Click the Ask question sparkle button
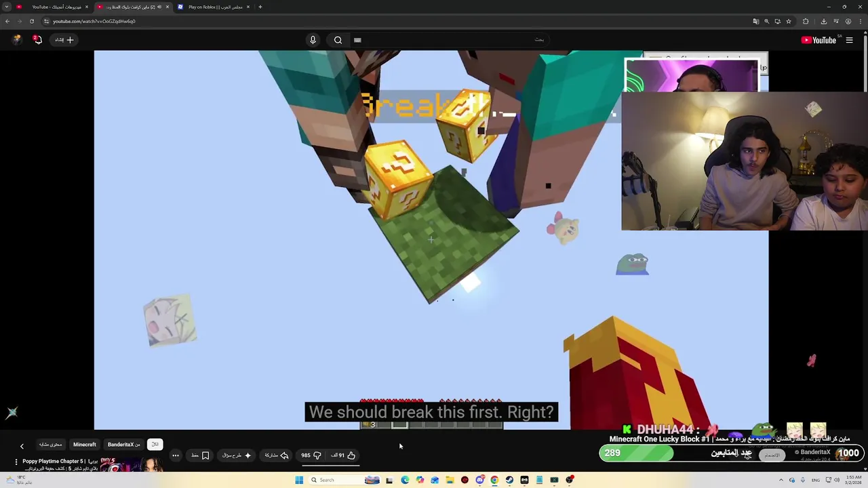Screen dimensions: 868x488 coord(237,455)
